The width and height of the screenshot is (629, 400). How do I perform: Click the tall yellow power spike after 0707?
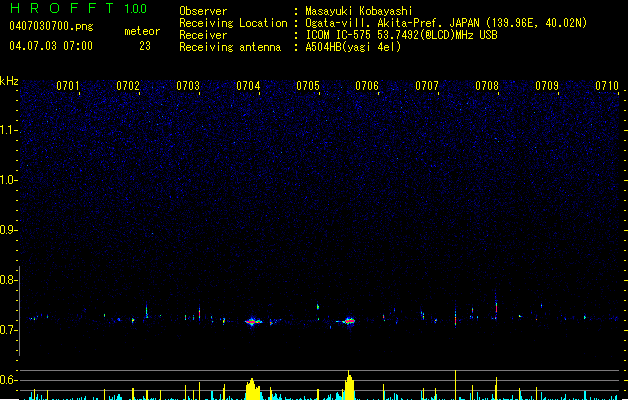point(455,385)
